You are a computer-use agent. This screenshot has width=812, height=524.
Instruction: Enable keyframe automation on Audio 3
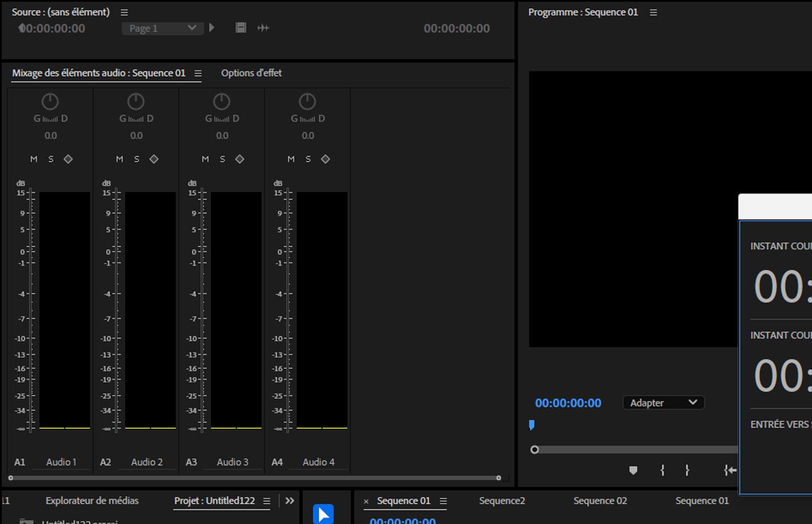coord(240,159)
